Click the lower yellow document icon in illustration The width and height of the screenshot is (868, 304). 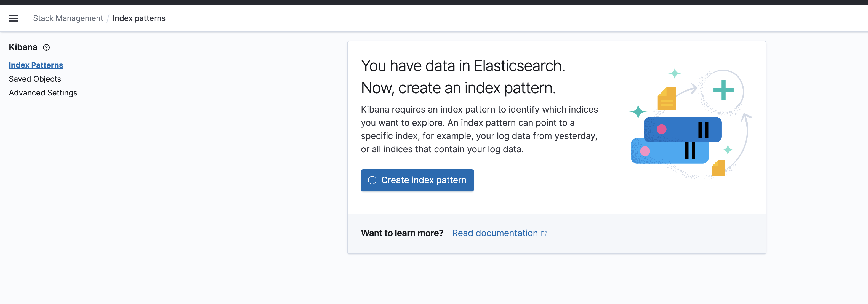point(718,168)
